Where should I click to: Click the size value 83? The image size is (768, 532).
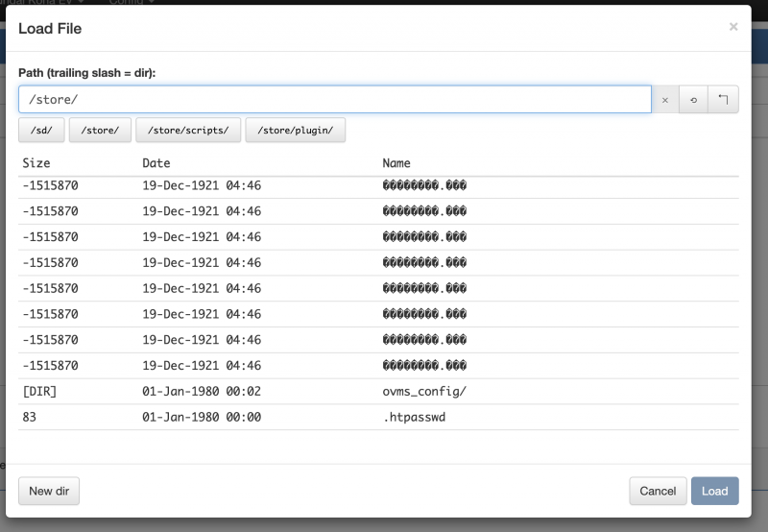(x=30, y=417)
